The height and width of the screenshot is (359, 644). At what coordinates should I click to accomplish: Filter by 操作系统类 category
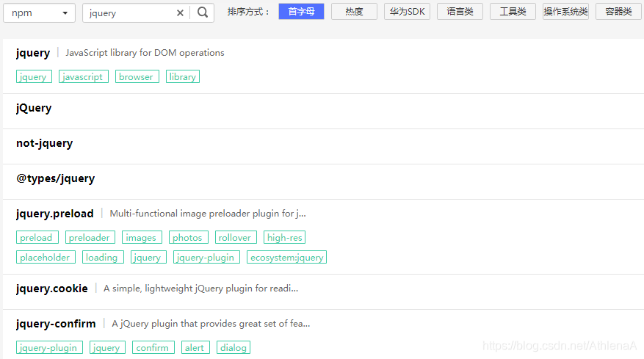tap(565, 12)
